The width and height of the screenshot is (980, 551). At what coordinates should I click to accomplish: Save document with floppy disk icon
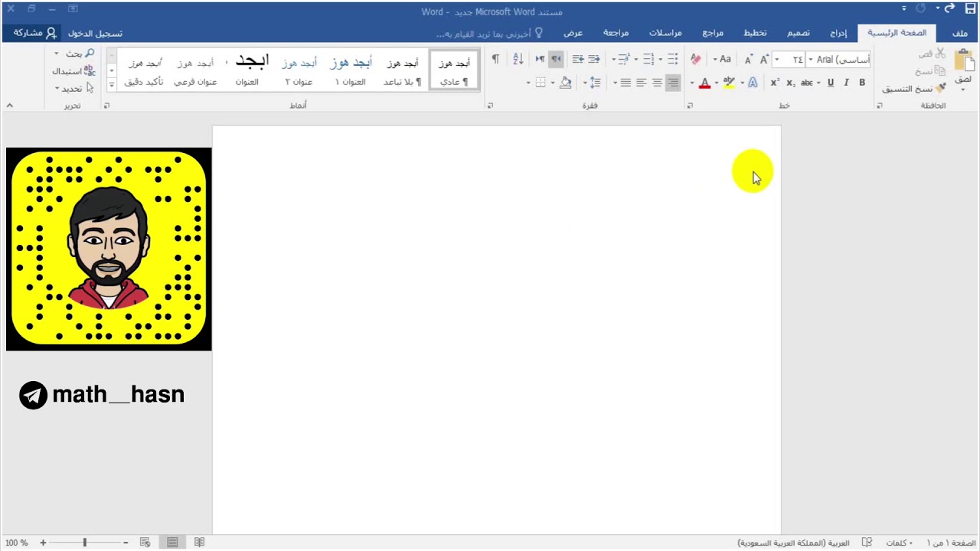coord(971,8)
